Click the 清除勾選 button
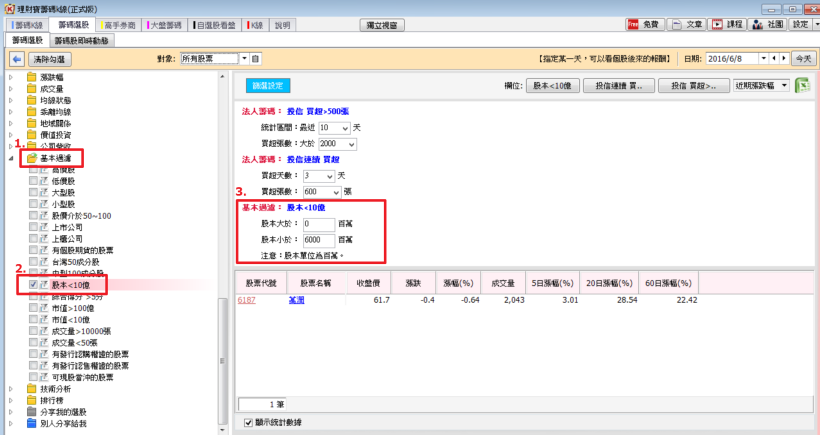 point(49,59)
